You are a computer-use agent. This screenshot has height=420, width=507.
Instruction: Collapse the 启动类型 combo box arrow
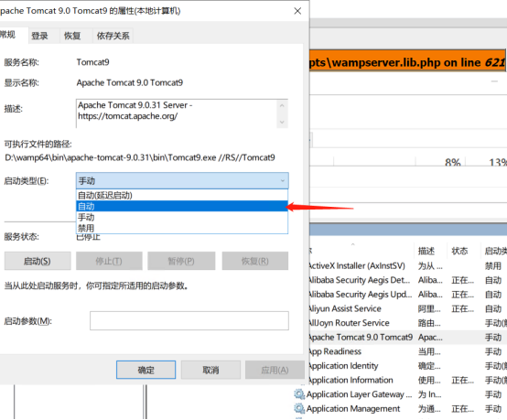tap(282, 181)
